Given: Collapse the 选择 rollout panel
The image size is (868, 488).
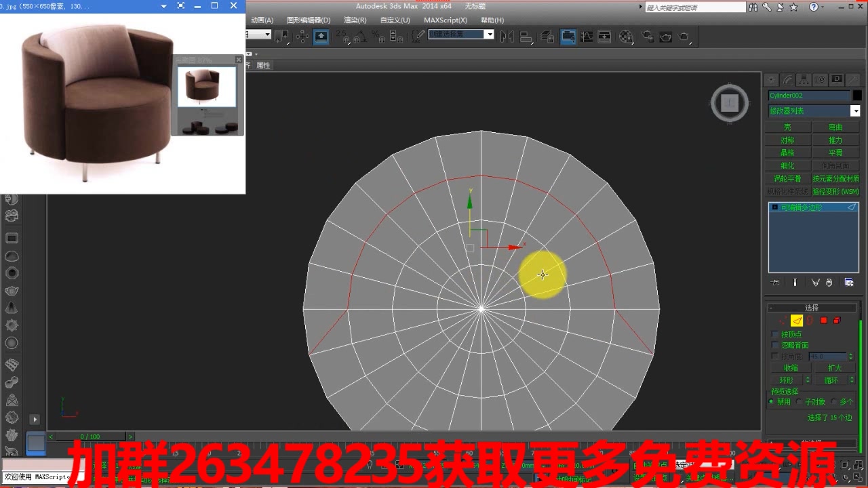Looking at the screenshot, I should [x=812, y=307].
